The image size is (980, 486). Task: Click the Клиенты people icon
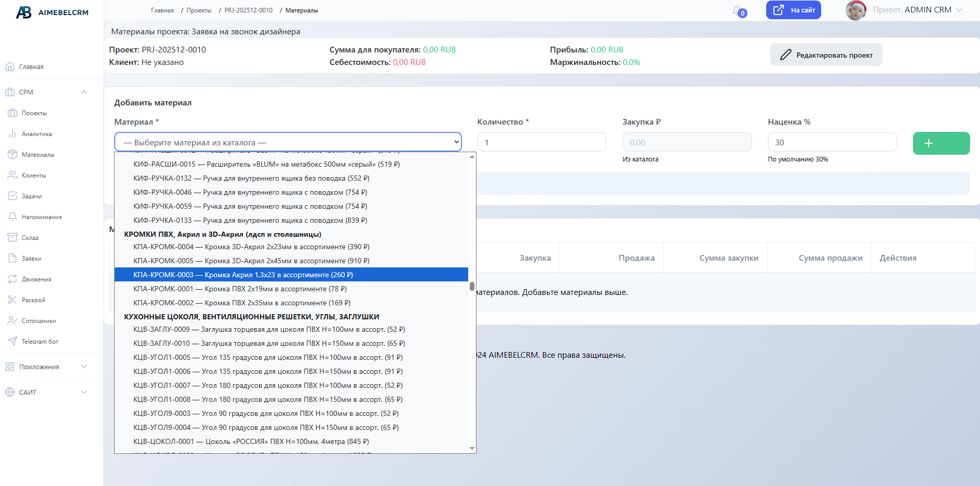click(x=12, y=176)
